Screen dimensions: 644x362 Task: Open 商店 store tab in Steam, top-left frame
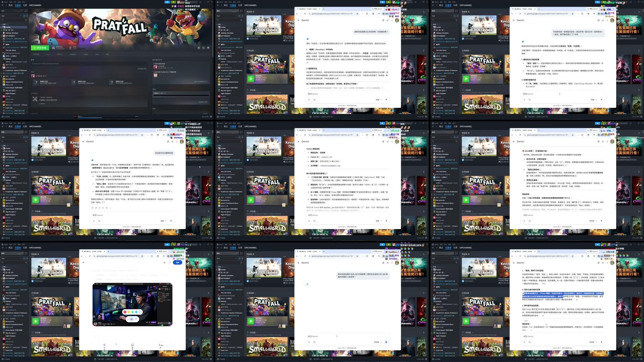point(10,5)
